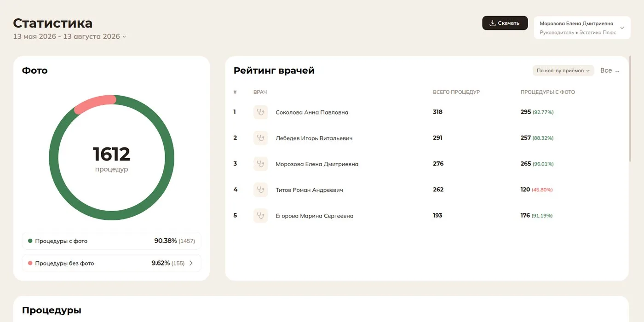Open full doctors list via Все link

[610, 70]
